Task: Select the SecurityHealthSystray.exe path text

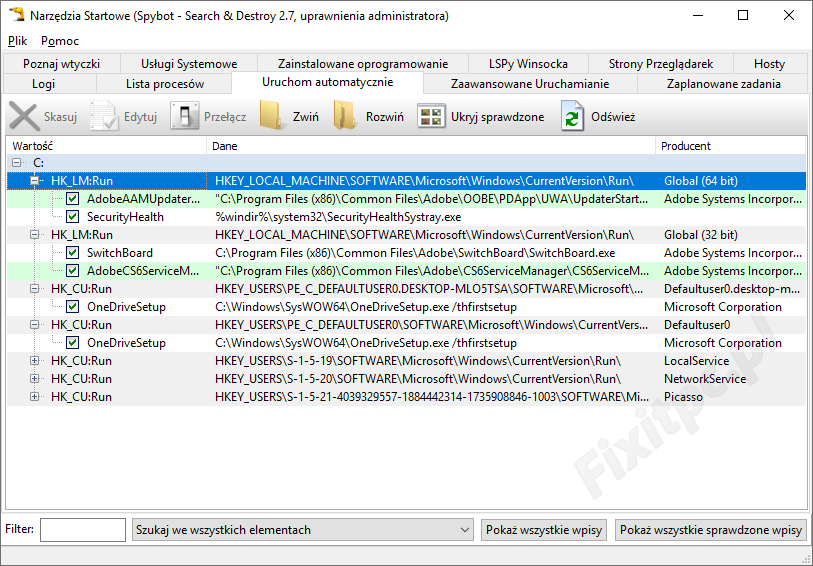Action: click(x=338, y=217)
